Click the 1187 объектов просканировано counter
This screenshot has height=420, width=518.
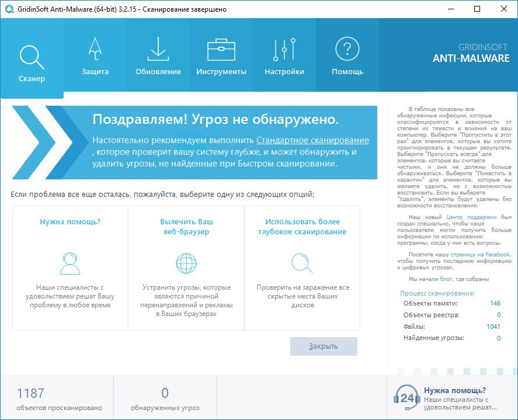(x=59, y=399)
